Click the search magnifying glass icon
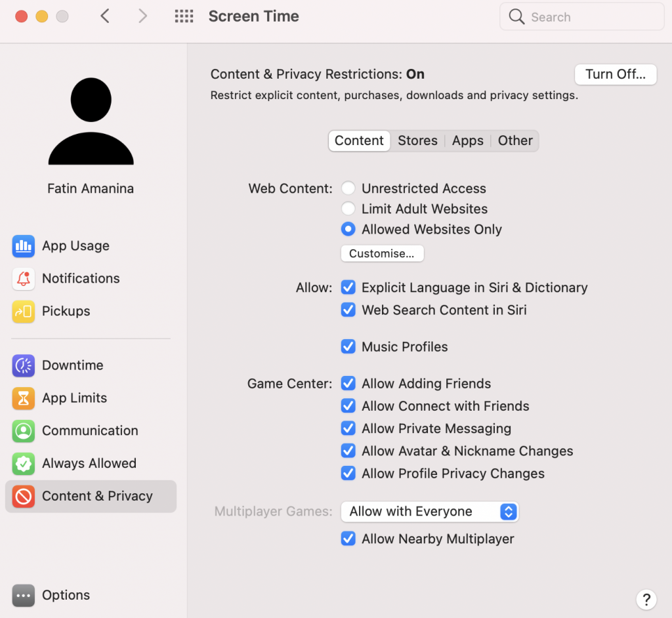This screenshot has height=618, width=672. (x=516, y=16)
